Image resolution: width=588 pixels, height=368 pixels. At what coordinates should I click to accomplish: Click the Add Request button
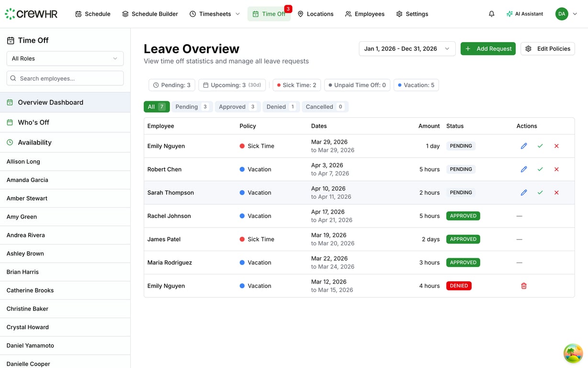click(x=488, y=48)
